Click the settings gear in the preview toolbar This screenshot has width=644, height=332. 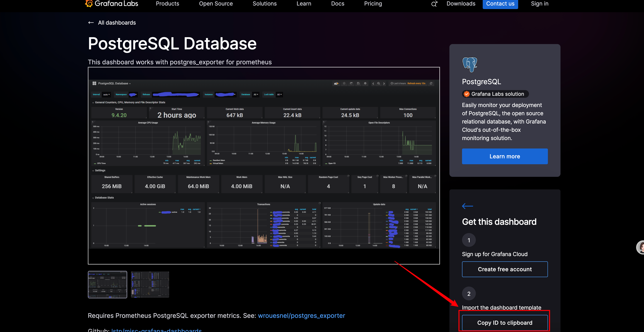tap(365, 83)
